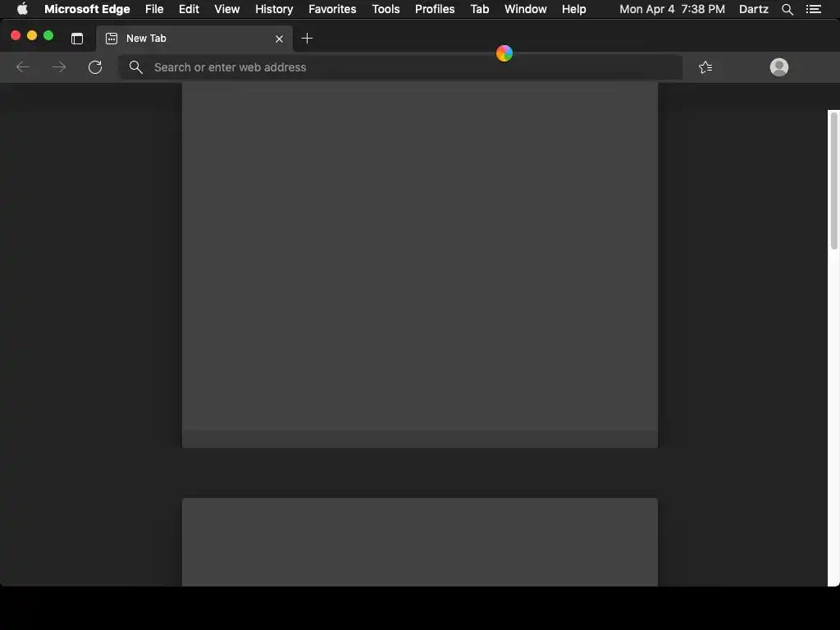
Task: Refresh the page
Action: click(x=95, y=67)
